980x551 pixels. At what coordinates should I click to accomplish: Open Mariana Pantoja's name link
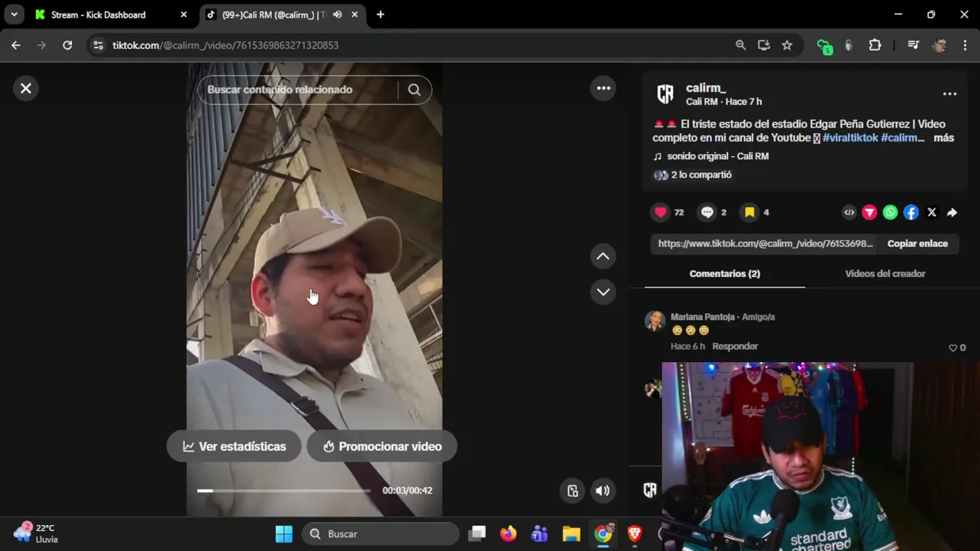click(x=703, y=317)
